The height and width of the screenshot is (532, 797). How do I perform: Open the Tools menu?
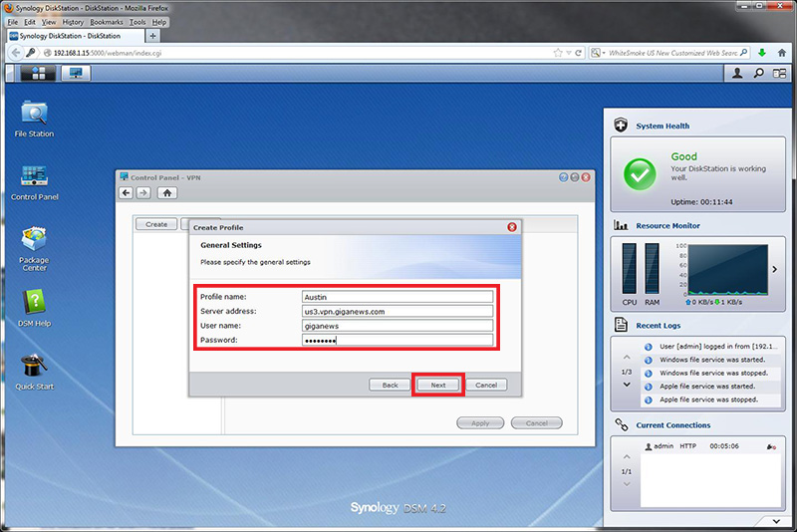coord(137,22)
